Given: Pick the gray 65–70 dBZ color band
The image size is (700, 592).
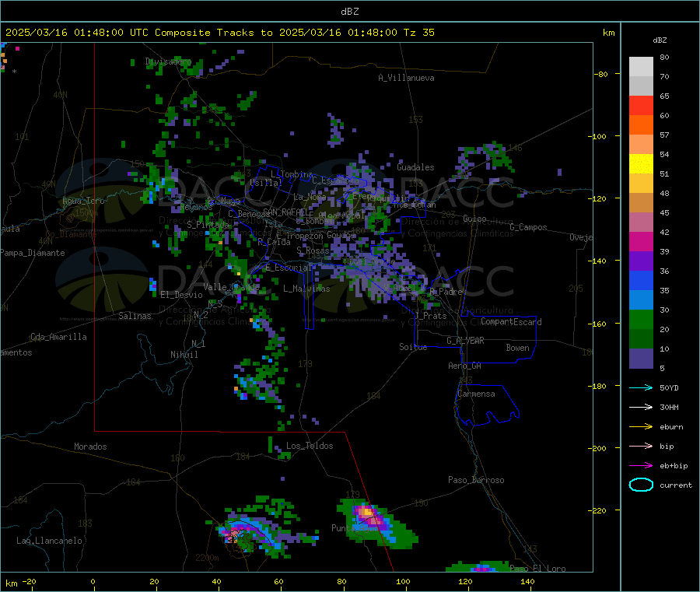Looking at the screenshot, I should pyautogui.click(x=641, y=86).
